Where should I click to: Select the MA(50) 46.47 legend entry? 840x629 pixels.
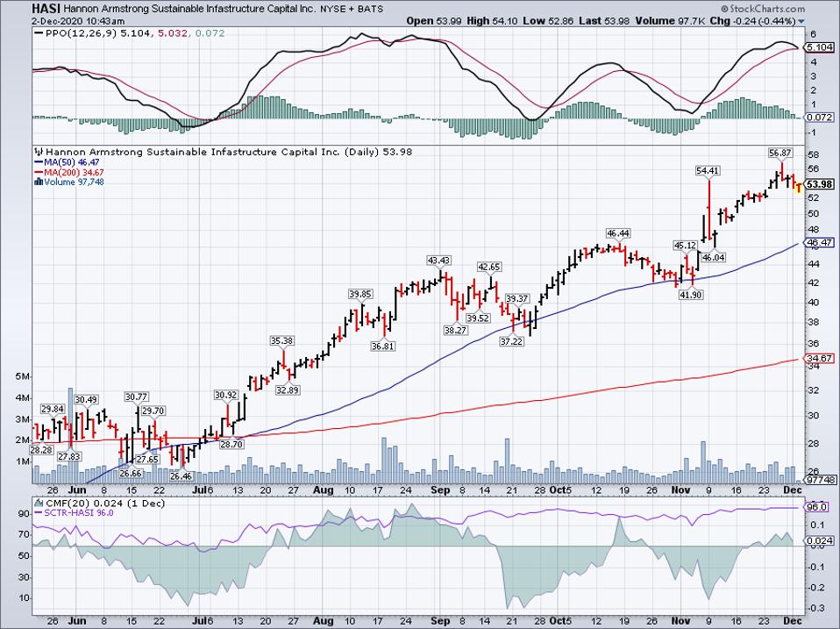72,162
